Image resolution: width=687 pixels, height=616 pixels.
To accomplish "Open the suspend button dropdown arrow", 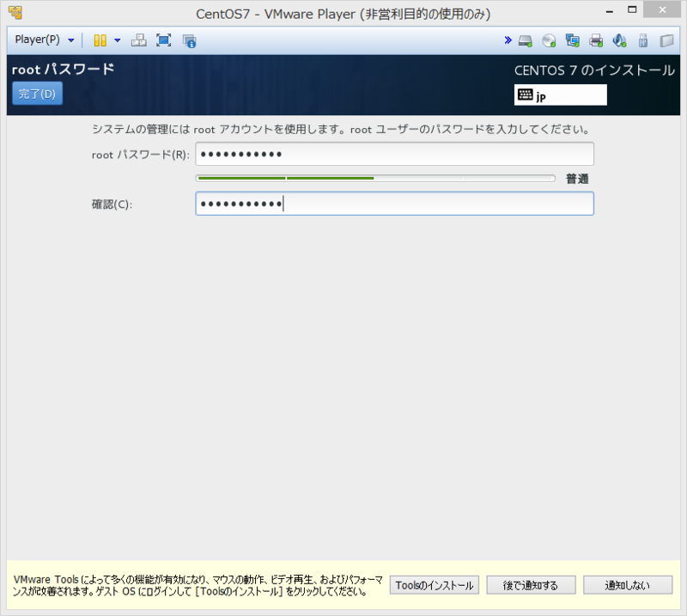I will point(117,40).
